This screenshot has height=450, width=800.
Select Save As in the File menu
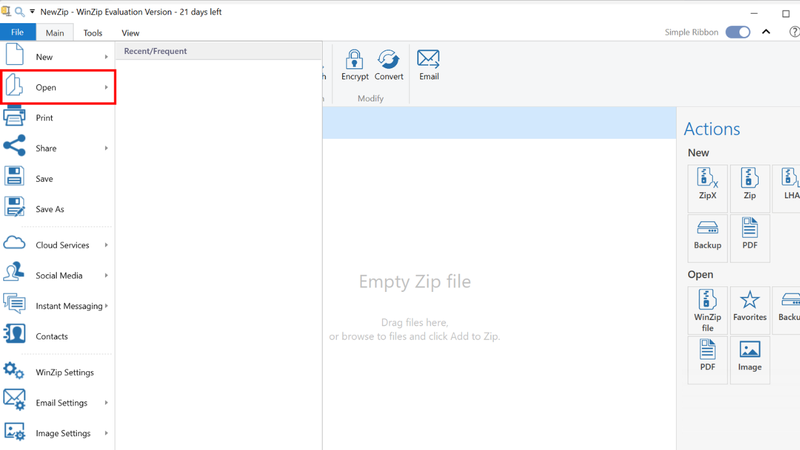click(57, 209)
